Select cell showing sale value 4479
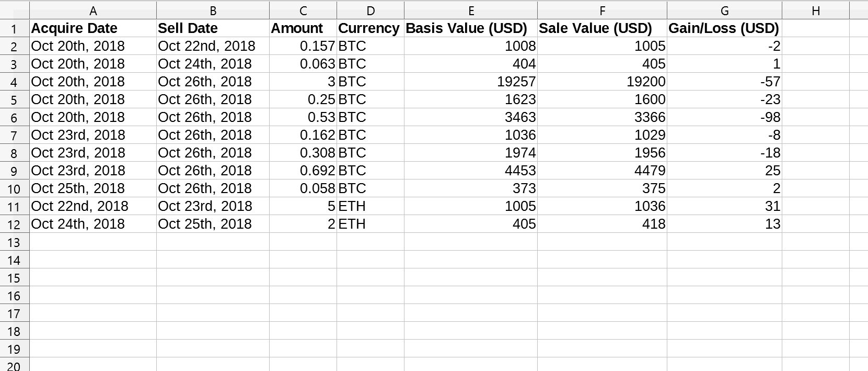The width and height of the screenshot is (868, 371). pos(602,171)
